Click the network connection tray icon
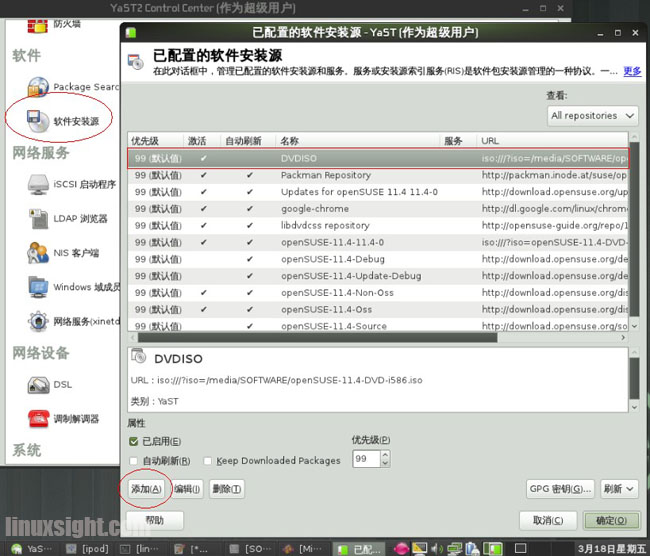 point(454,549)
